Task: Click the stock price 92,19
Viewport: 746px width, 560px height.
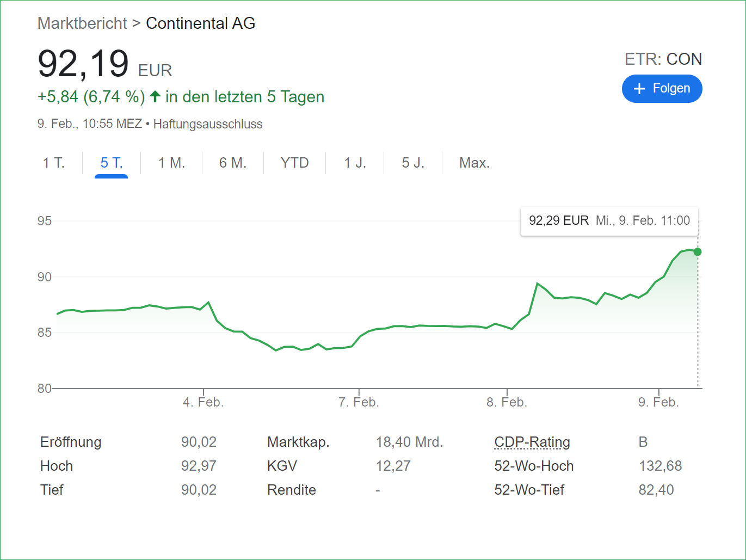Action: pos(83,64)
